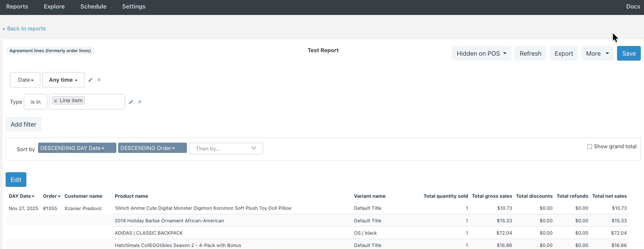Open the Any time range dropdown
The height and width of the screenshot is (249, 644).
(63, 80)
